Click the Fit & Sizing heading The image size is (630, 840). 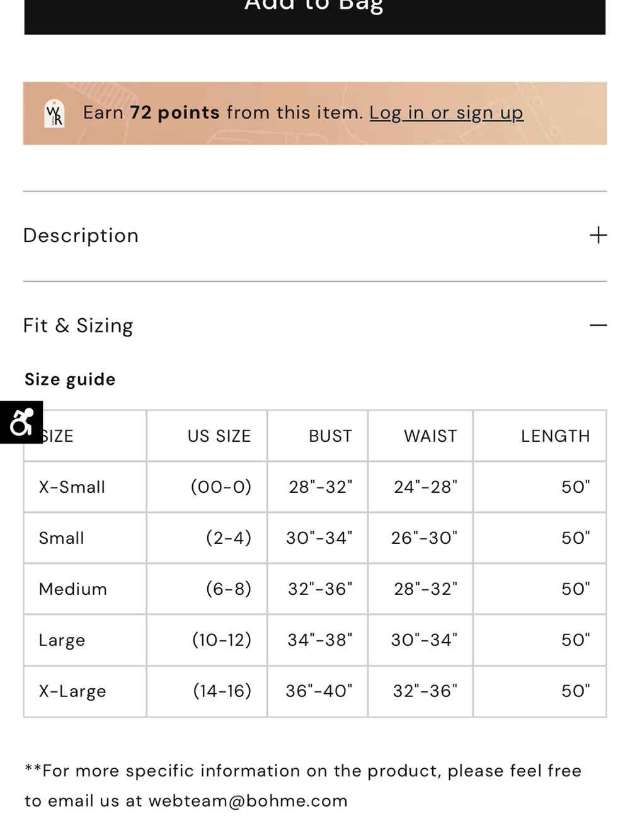tap(78, 326)
